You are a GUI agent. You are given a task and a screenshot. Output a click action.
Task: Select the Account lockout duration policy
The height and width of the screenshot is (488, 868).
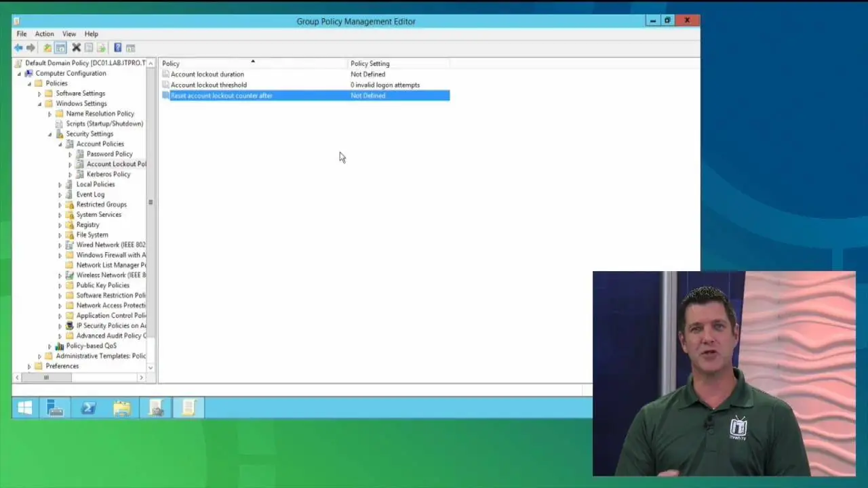point(207,75)
